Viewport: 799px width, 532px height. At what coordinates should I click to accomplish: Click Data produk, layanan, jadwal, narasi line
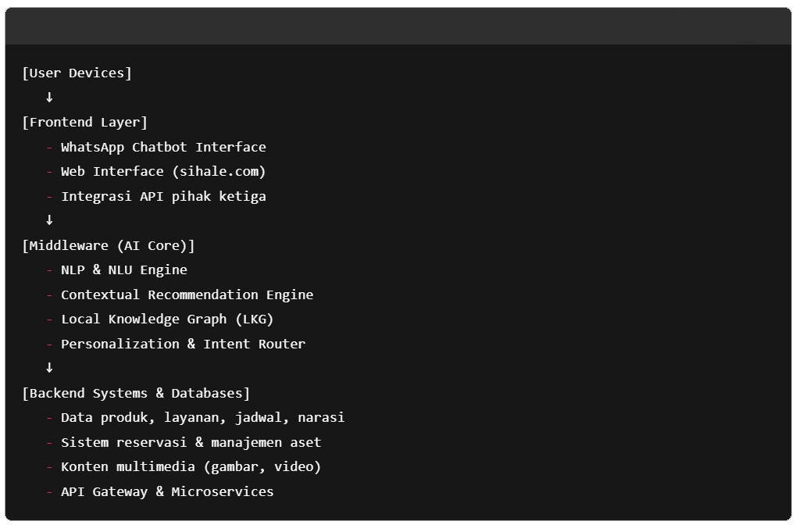tap(202, 418)
